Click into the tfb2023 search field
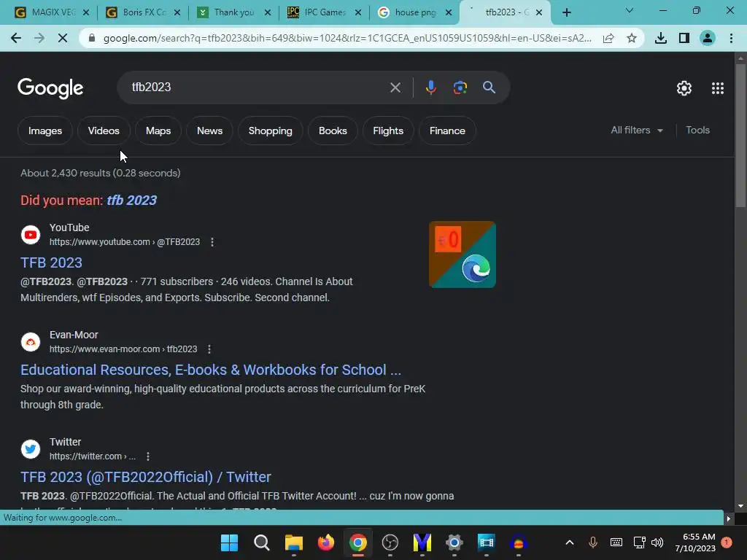This screenshot has height=560, width=747. (258, 87)
